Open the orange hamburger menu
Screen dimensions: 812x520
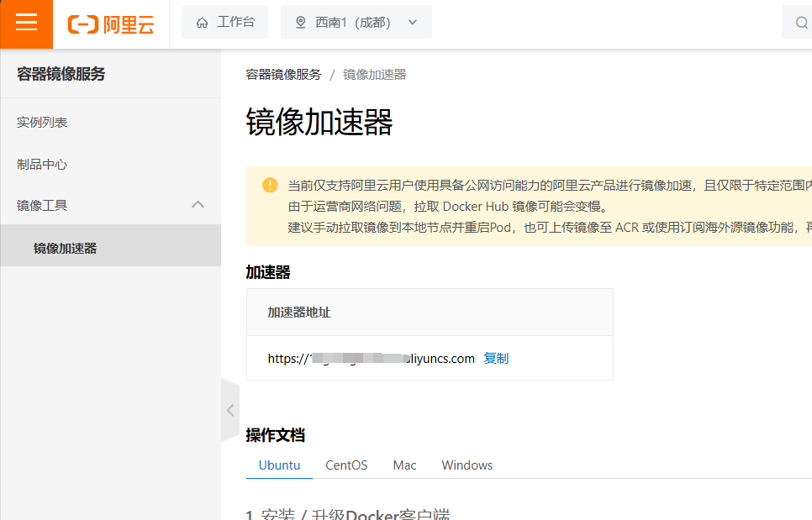point(26,24)
